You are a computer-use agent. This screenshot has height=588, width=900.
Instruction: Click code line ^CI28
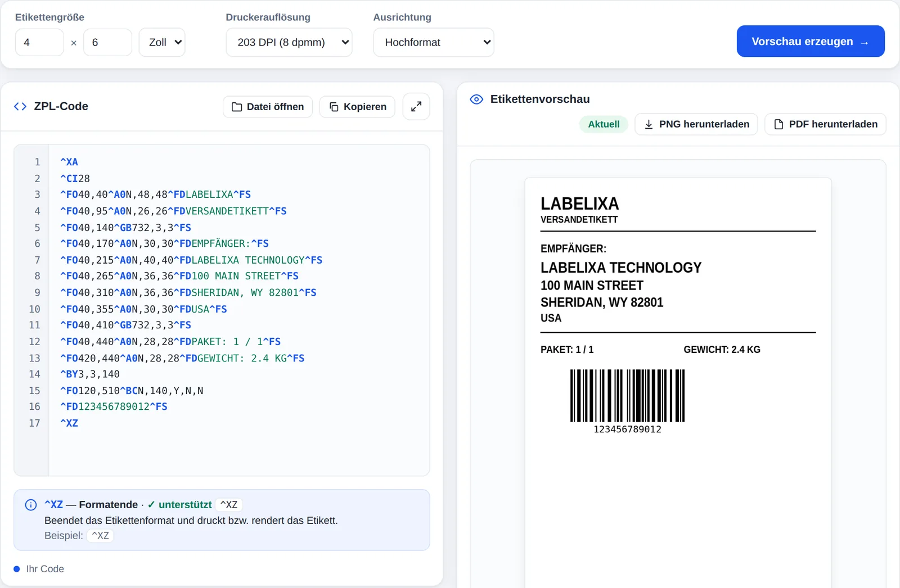pos(75,178)
